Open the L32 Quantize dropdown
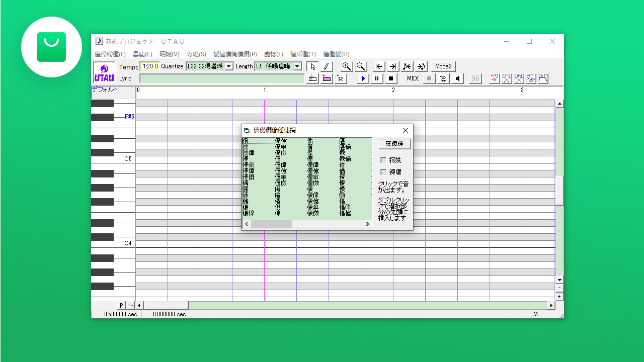Viewport: 644px width, 362px height. pyautogui.click(x=228, y=66)
